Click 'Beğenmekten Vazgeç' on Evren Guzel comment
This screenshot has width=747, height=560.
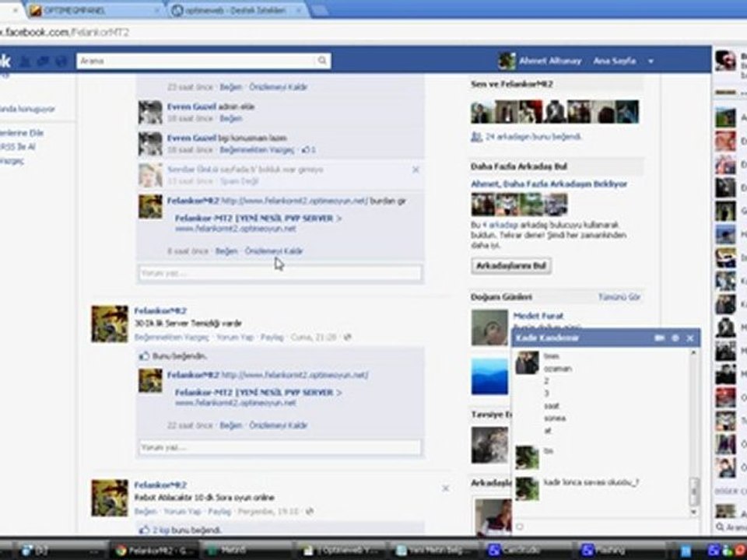point(257,150)
